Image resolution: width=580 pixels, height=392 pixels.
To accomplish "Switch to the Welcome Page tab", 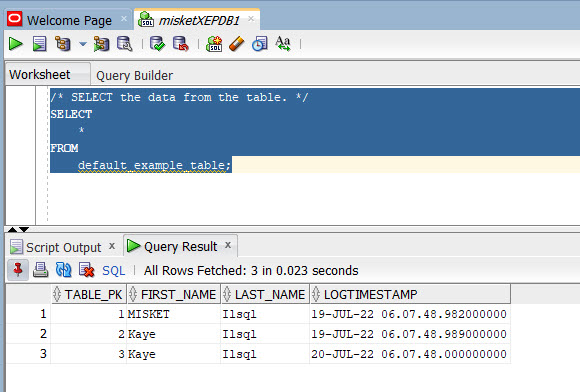I will (x=69, y=20).
